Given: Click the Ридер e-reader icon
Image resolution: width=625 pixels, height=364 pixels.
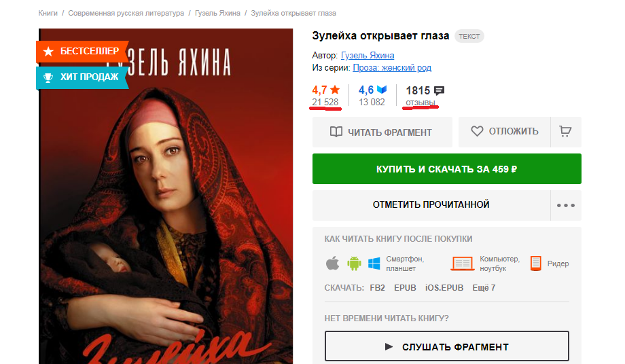Looking at the screenshot, I should coord(536,263).
